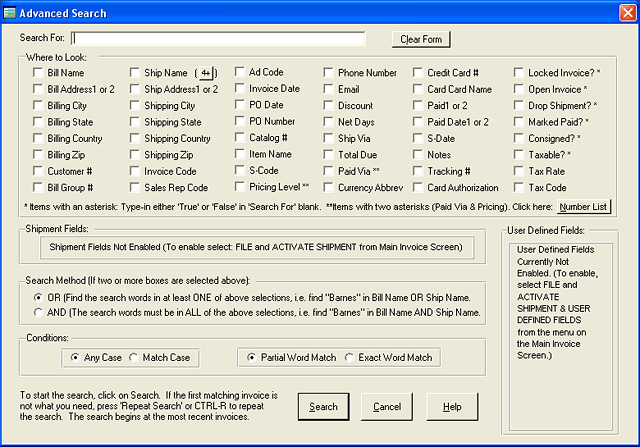Tick the Phone Number checkbox
This screenshot has width=640, height=447.
pyautogui.click(x=329, y=73)
